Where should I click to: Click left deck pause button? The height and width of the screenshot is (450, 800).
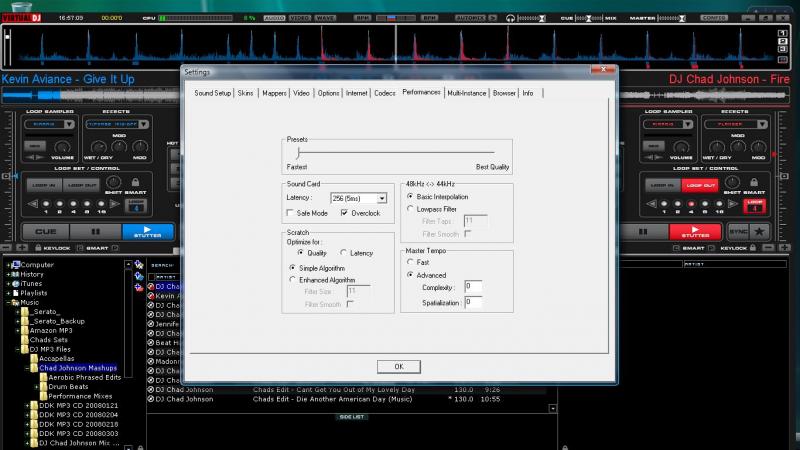[x=95, y=232]
